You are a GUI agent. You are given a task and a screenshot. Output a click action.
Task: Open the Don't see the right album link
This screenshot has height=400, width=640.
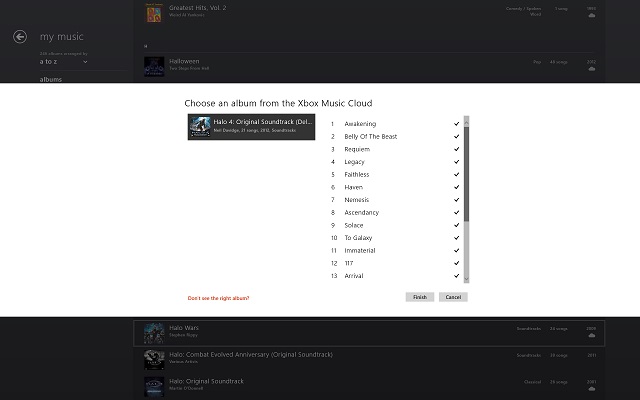click(x=218, y=298)
